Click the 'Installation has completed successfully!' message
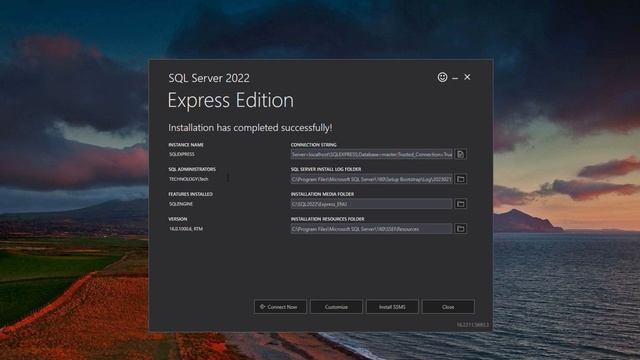The image size is (640, 360). [x=250, y=128]
